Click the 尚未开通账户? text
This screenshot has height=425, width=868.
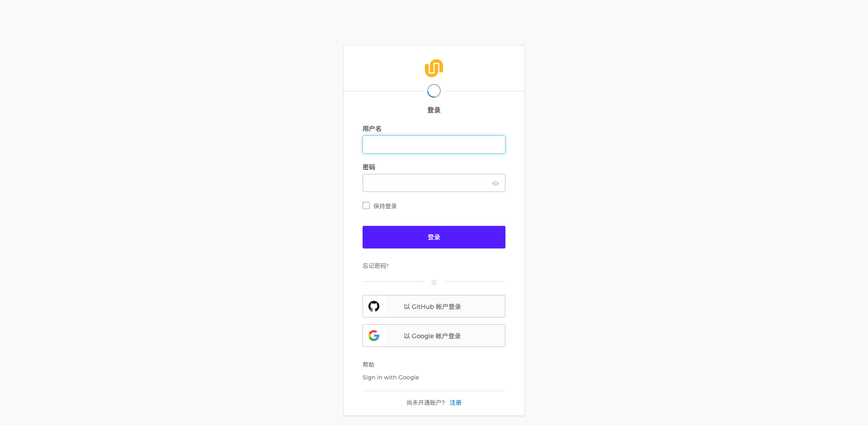(425, 402)
